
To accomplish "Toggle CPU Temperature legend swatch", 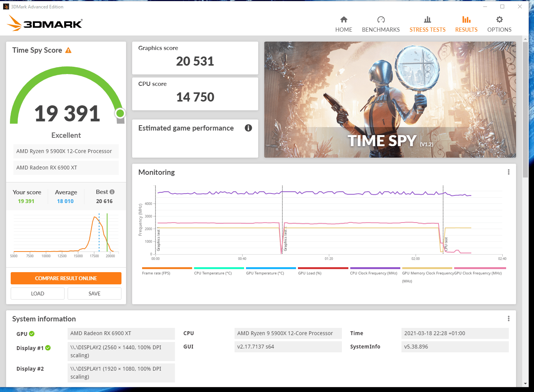I will (x=219, y=268).
